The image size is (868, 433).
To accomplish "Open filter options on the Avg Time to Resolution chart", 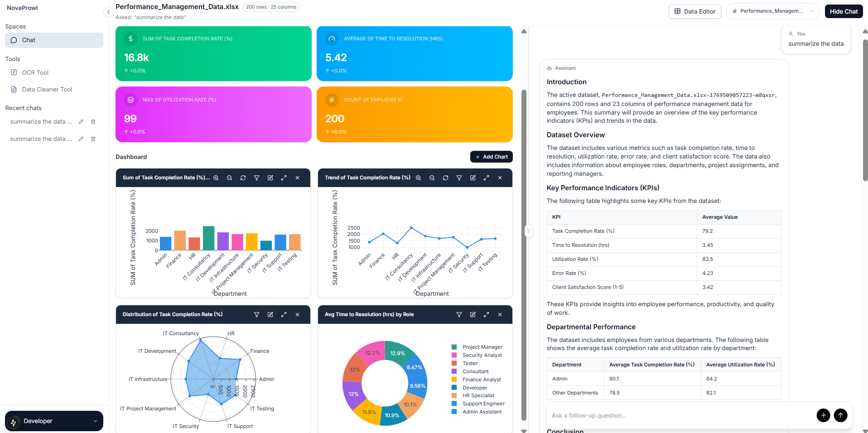I will pos(459,314).
